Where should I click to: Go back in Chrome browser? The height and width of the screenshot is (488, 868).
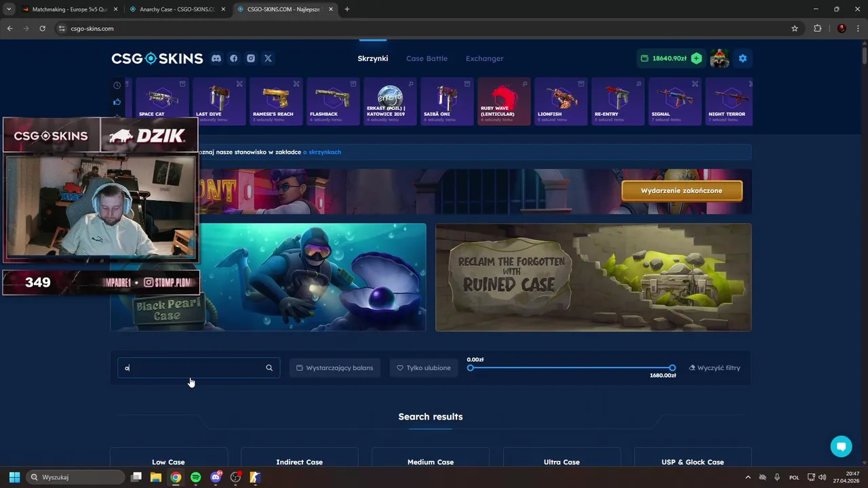(9, 28)
